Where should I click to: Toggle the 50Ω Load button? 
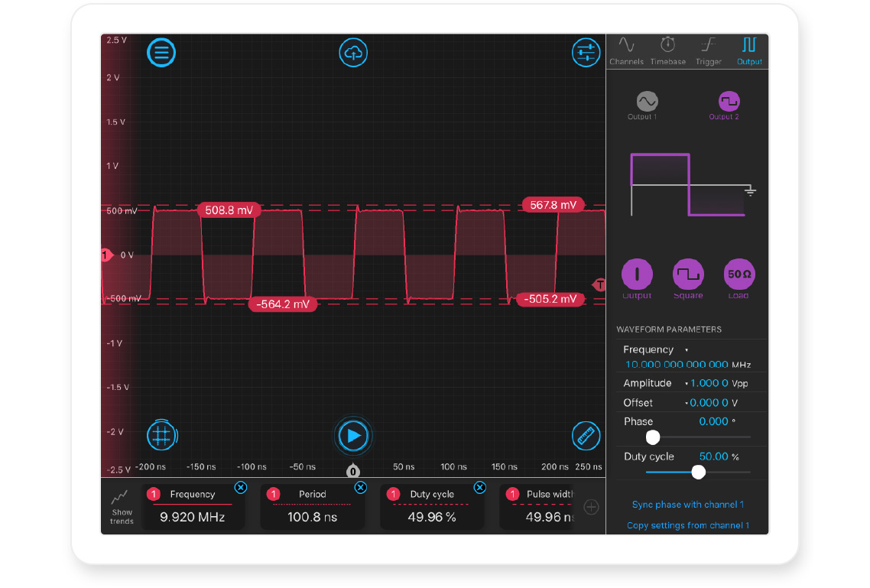coord(739,275)
